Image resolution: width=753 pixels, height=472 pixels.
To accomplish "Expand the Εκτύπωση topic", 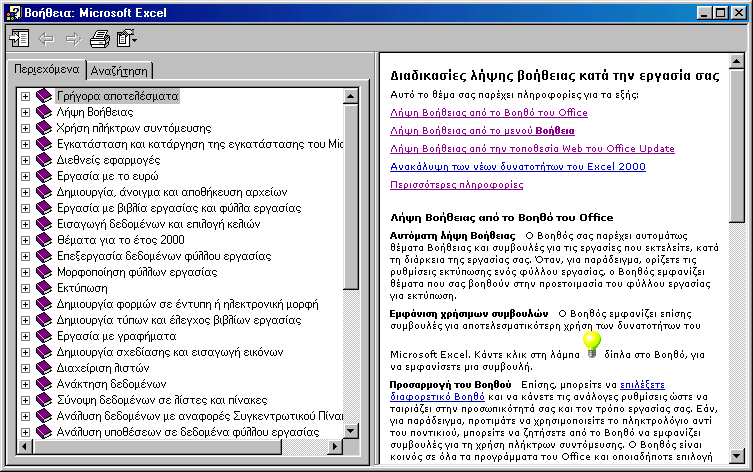I will point(25,288).
